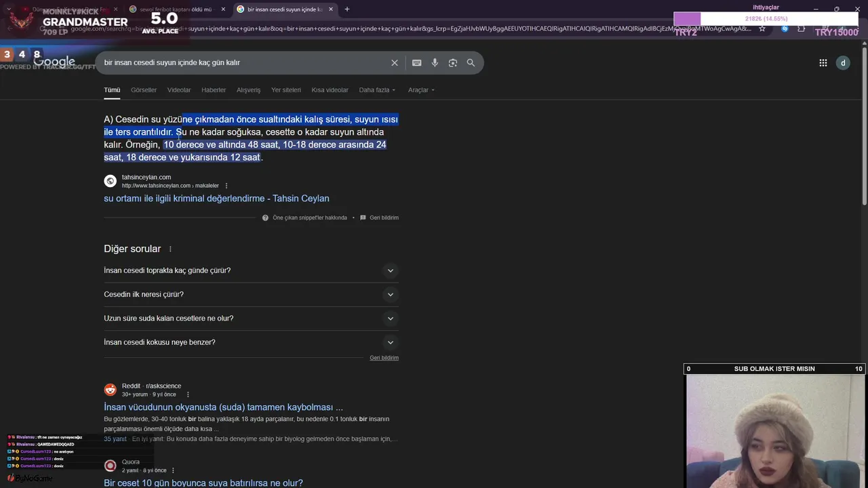Open 'su ortamı ile ilgili kriminal değerlendirme' link
This screenshot has height=488, width=868.
pos(216,199)
